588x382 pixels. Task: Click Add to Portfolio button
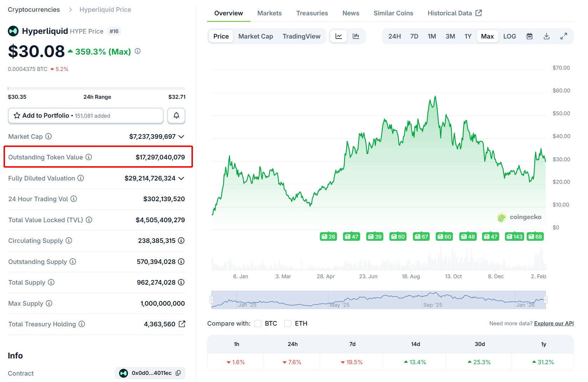86,116
